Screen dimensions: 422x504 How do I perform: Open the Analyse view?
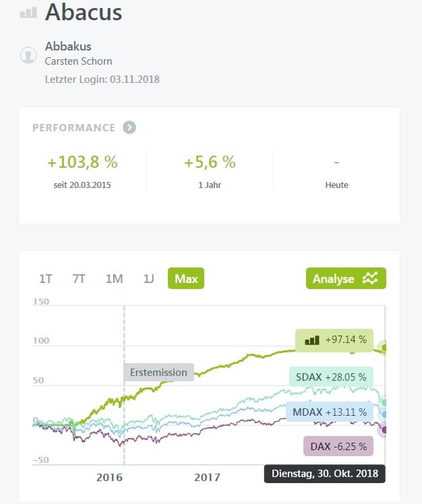tap(345, 278)
